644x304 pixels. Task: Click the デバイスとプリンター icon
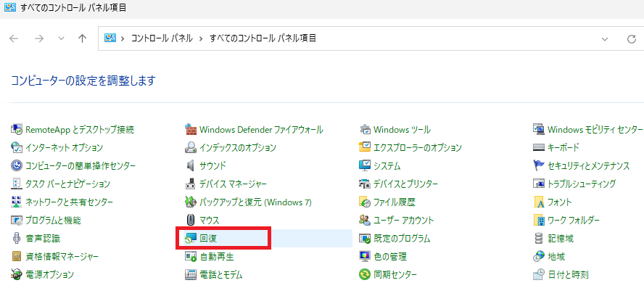(x=365, y=184)
